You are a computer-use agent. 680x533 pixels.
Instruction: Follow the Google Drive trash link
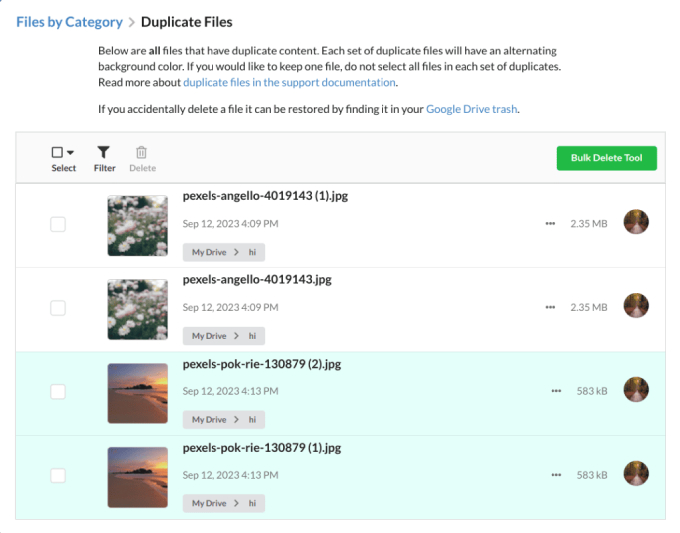click(x=472, y=108)
